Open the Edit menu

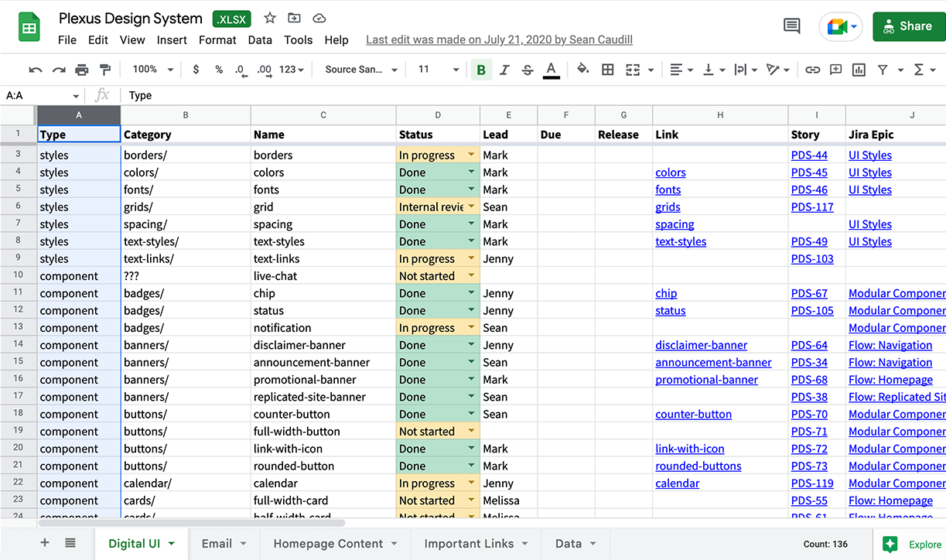coord(98,39)
